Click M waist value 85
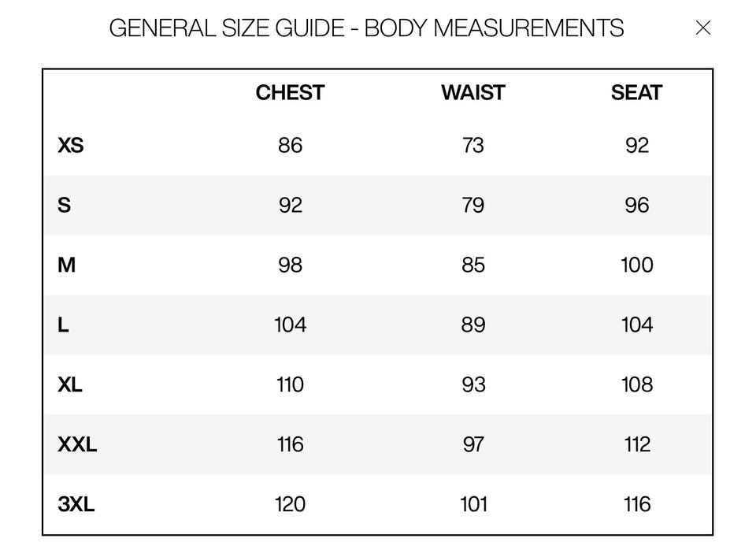This screenshot has width=756, height=553. click(473, 265)
